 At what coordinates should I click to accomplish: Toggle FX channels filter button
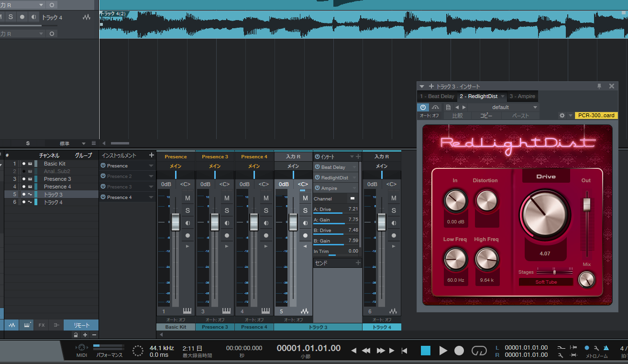click(x=42, y=325)
